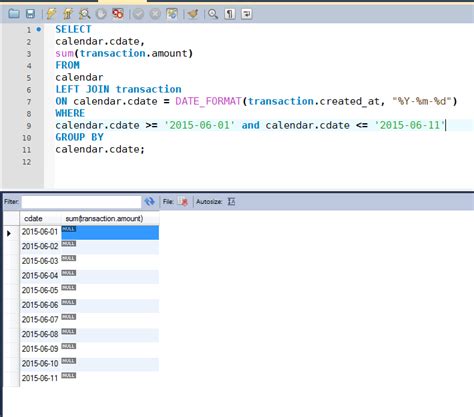Click the '2015-06-11' date string on line 9
The height and width of the screenshot is (417, 474).
click(x=410, y=125)
